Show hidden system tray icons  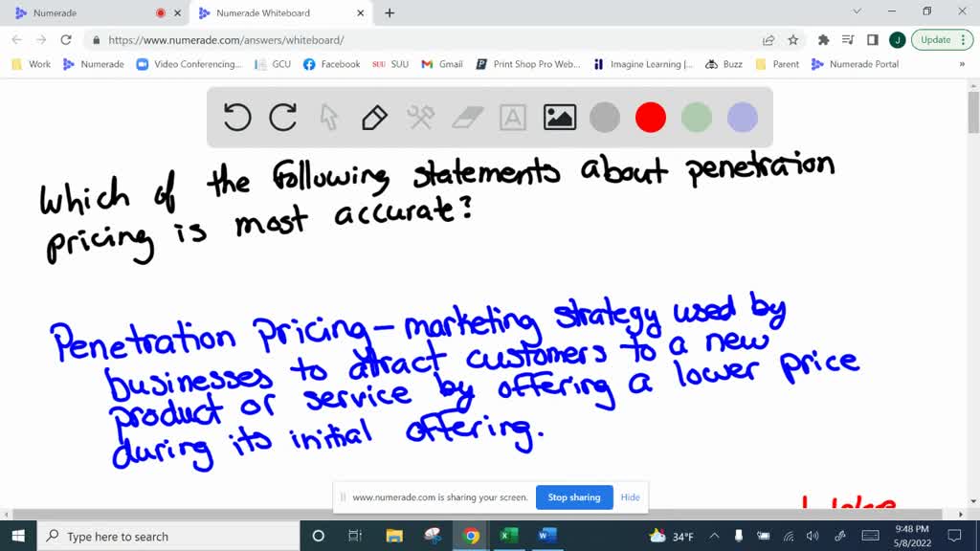(x=714, y=536)
